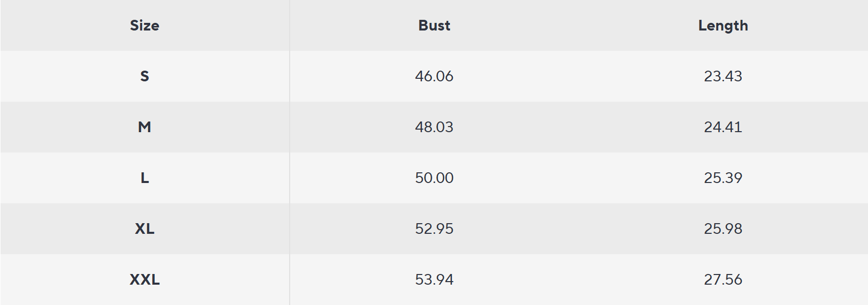Click bust value 52.95
The width and height of the screenshot is (868, 305).
coord(434,229)
